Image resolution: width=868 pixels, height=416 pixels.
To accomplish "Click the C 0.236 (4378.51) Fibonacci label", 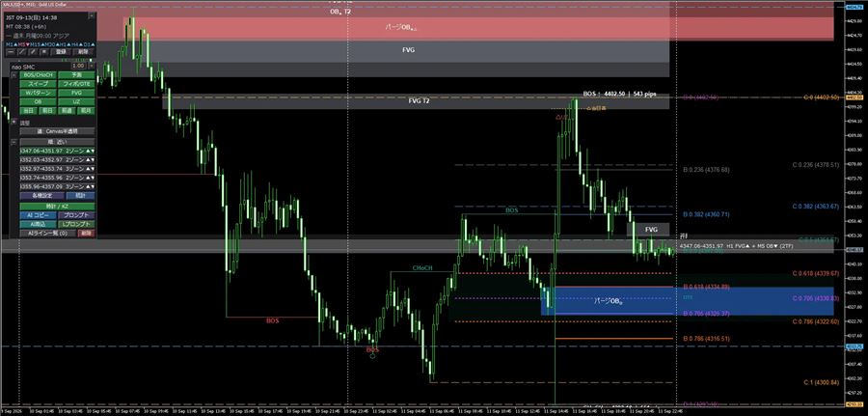I will coord(816,164).
